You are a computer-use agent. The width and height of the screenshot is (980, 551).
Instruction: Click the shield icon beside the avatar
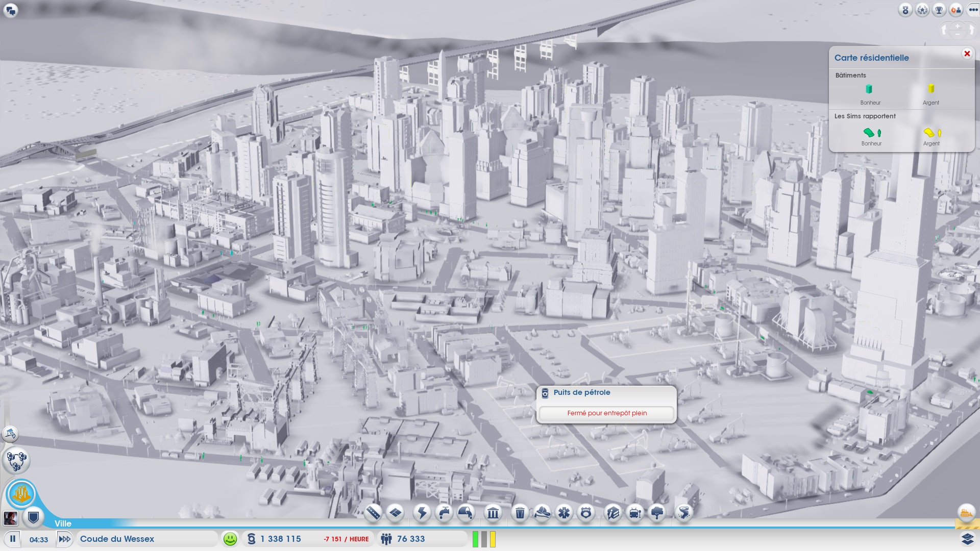coord(34,518)
